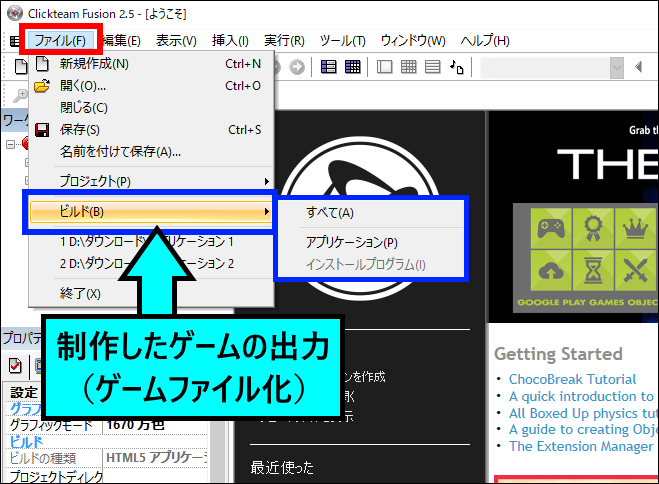Open recent file 2 D:\ダウンロード
This screenshot has height=484, width=659.
tap(152, 264)
